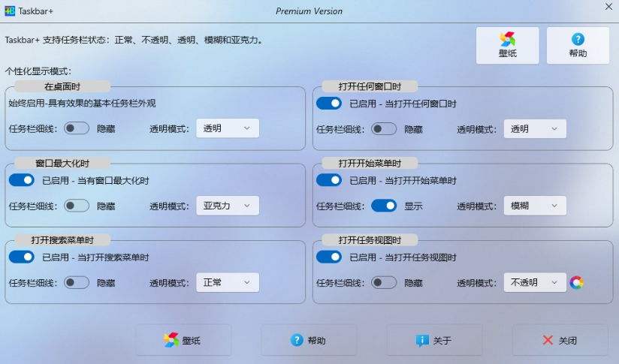Click the 打开任务视图时 group header
This screenshot has width=619, height=364.
coord(370,240)
